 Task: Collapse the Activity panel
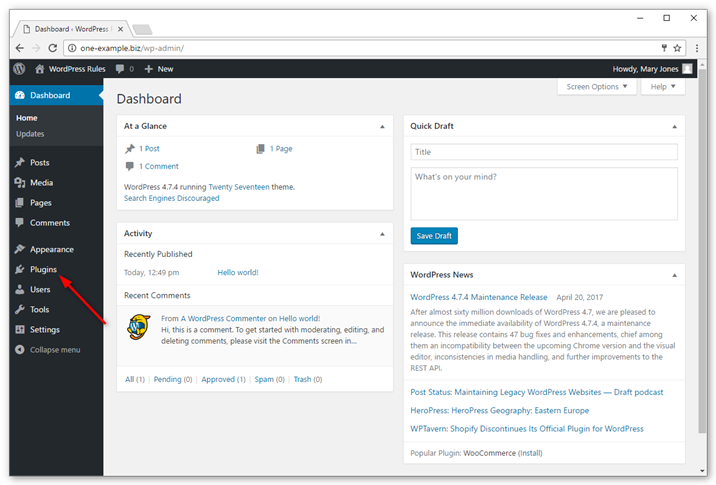(x=382, y=234)
